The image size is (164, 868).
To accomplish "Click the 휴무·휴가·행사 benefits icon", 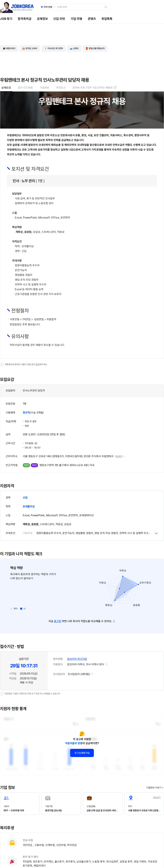I will click(12, 861).
